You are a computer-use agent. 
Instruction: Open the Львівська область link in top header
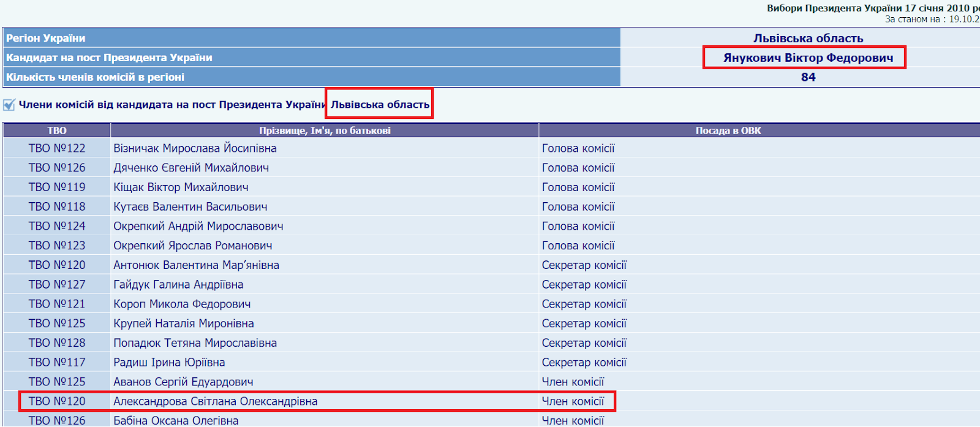pos(807,38)
